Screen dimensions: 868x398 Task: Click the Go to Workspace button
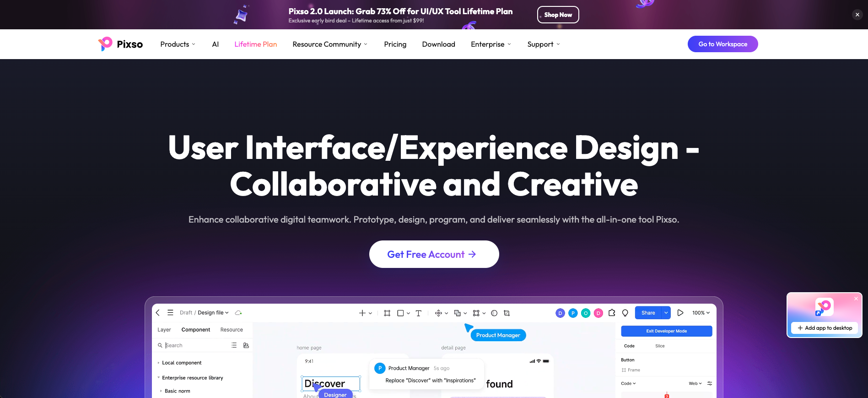click(x=722, y=44)
